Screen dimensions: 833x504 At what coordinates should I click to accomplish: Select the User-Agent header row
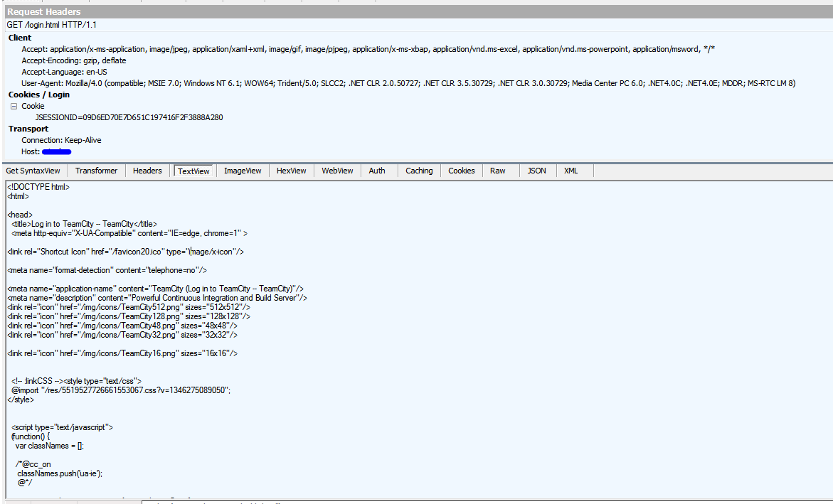[x=408, y=83]
